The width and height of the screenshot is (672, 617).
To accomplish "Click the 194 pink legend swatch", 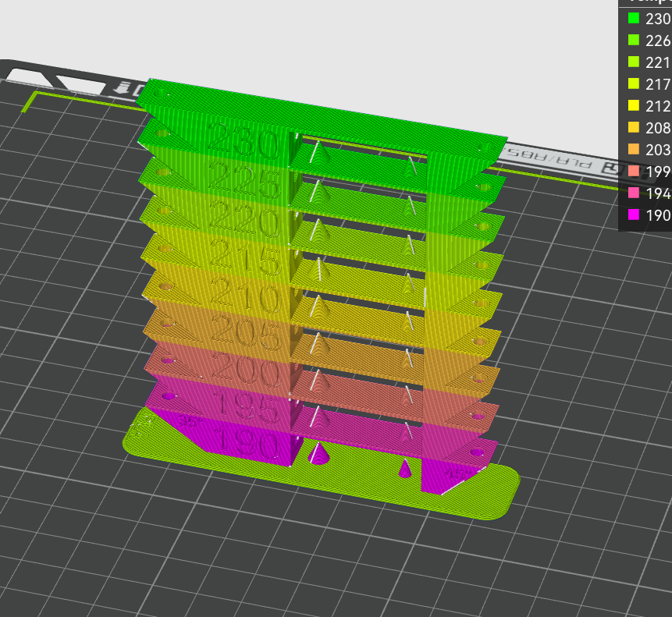I will coord(634,193).
